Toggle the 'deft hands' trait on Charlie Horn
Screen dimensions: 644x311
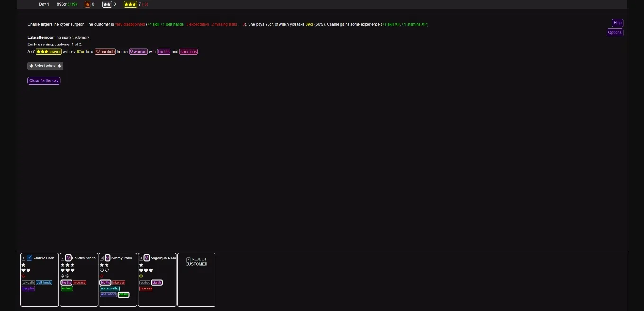coord(44,283)
